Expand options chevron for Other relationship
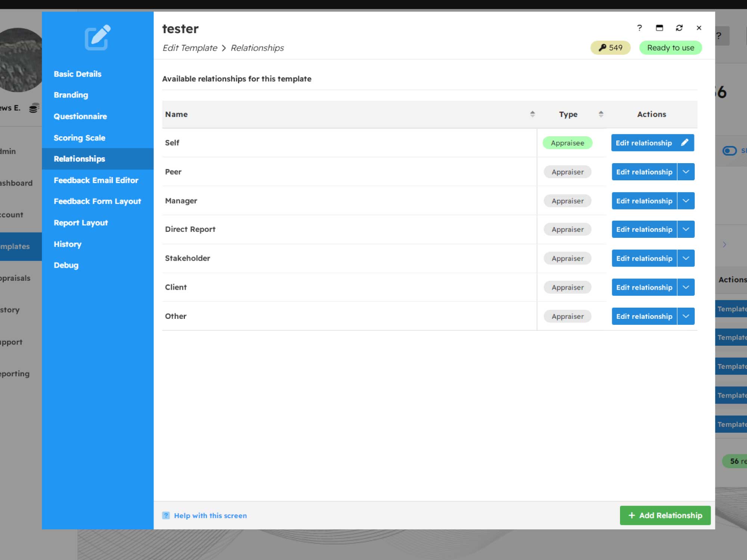Viewport: 747px width, 560px height. tap(686, 316)
